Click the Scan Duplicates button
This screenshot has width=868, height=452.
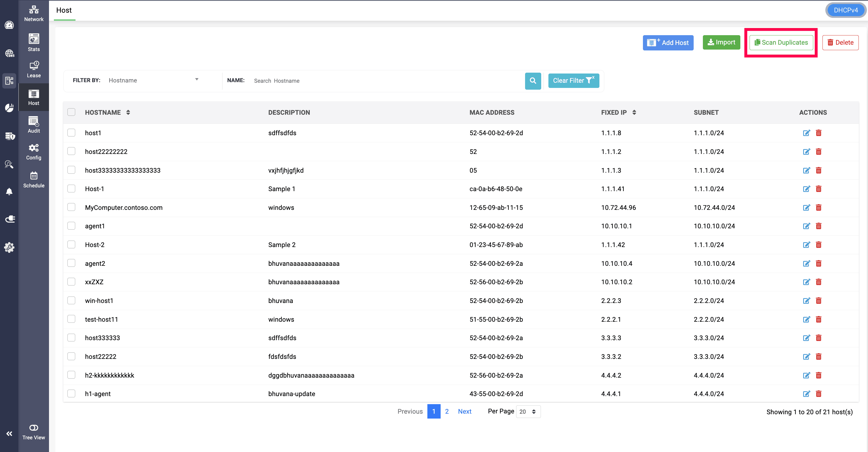(781, 42)
